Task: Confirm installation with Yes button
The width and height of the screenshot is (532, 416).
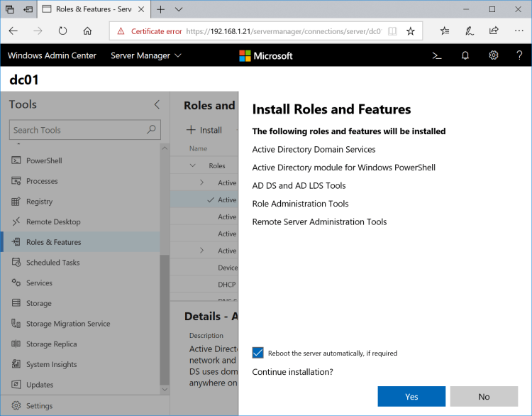Action: tap(411, 396)
